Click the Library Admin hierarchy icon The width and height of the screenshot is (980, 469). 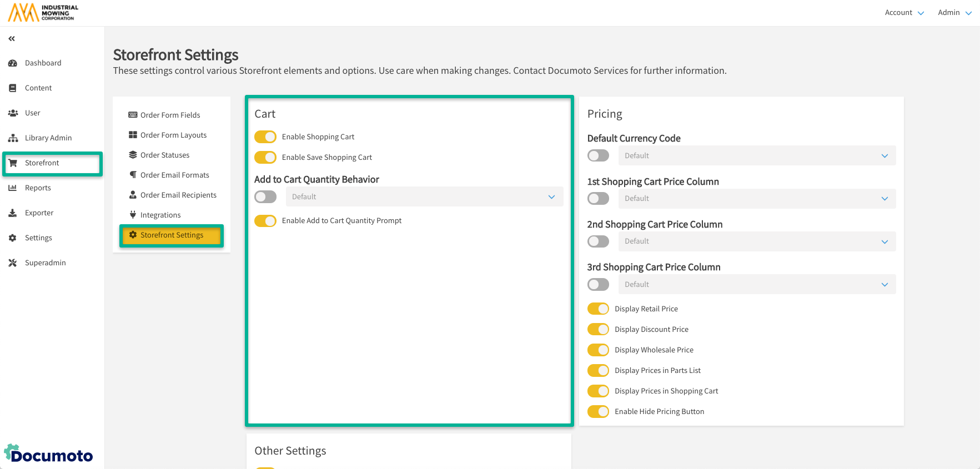click(x=13, y=138)
